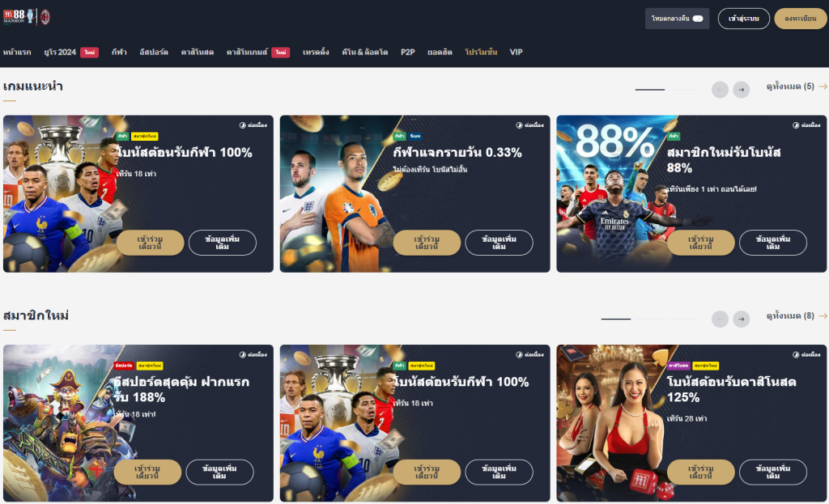
Task: Click clock icon on 88% bonus card
Action: [x=796, y=125]
